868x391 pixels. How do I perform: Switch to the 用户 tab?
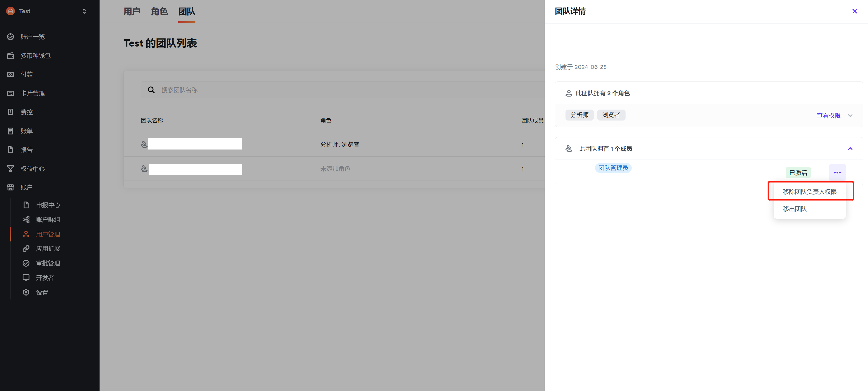[x=132, y=11]
